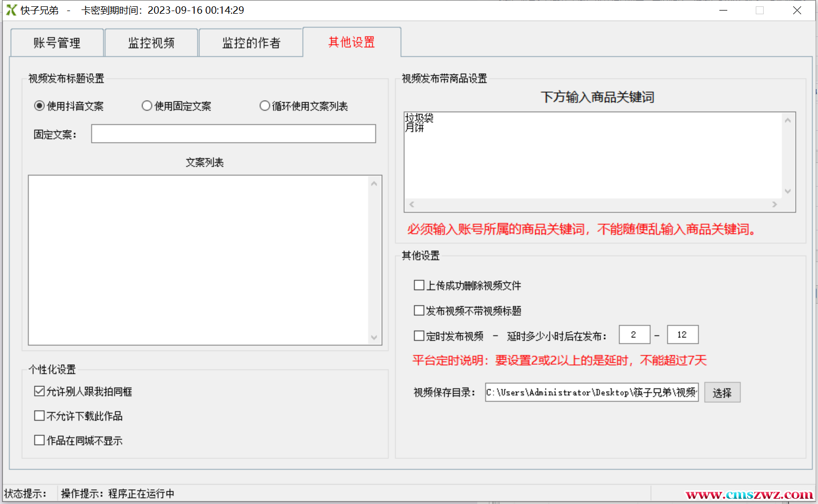Open the 监控视频 tab

[151, 43]
